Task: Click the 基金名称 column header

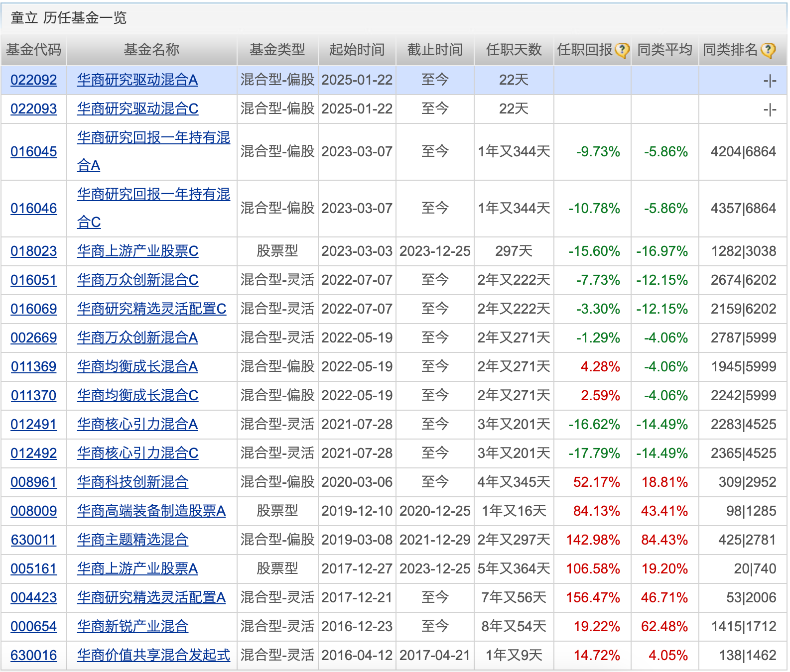Action: click(x=151, y=50)
